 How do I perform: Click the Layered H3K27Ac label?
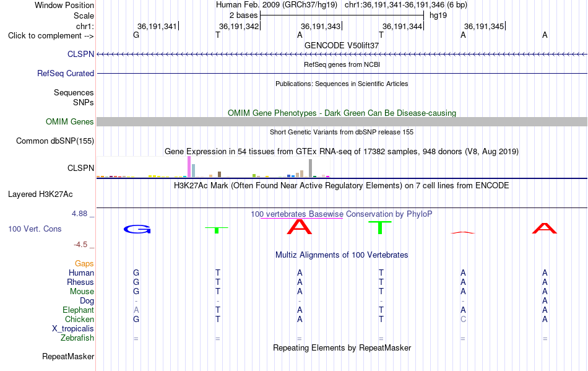40,194
